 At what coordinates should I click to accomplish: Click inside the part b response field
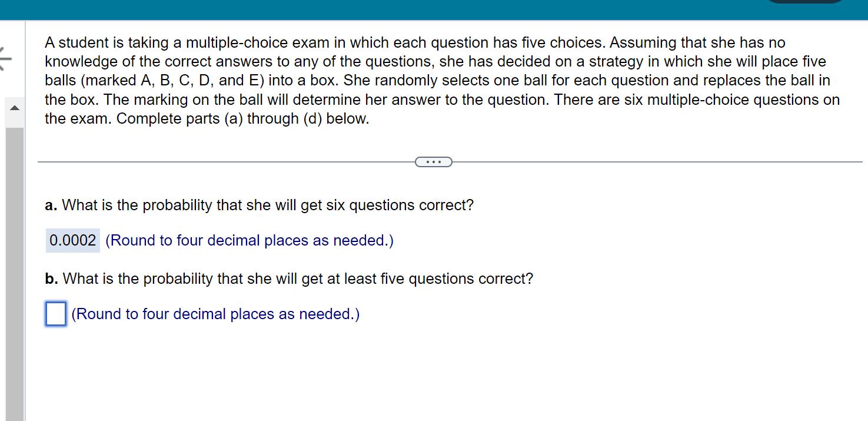(55, 314)
